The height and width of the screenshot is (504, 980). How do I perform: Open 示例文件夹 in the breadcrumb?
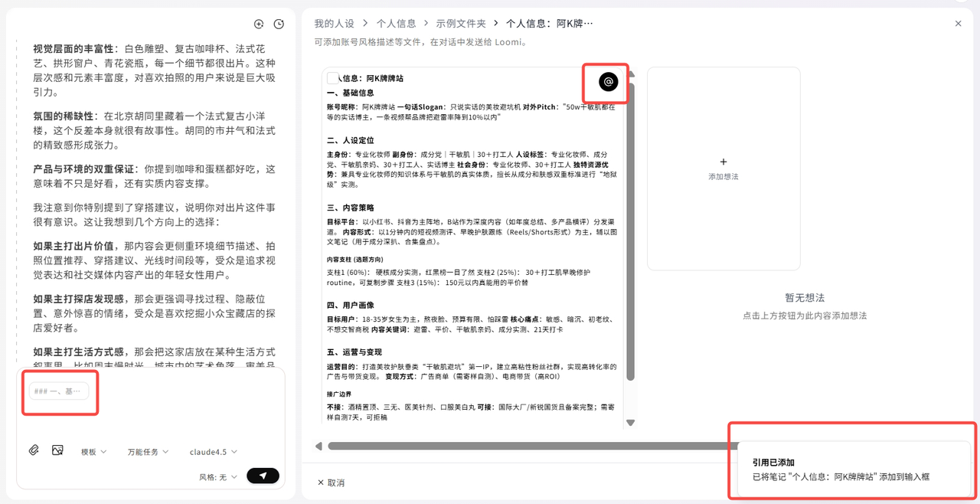[461, 24]
